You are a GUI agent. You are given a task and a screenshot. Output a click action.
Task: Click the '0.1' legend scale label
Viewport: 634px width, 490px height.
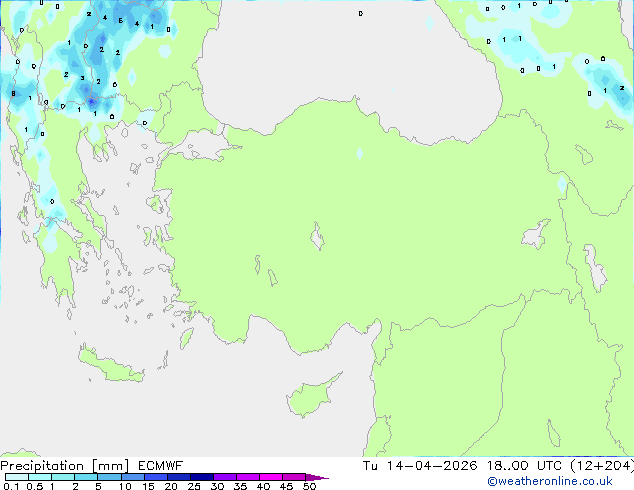[11, 486]
